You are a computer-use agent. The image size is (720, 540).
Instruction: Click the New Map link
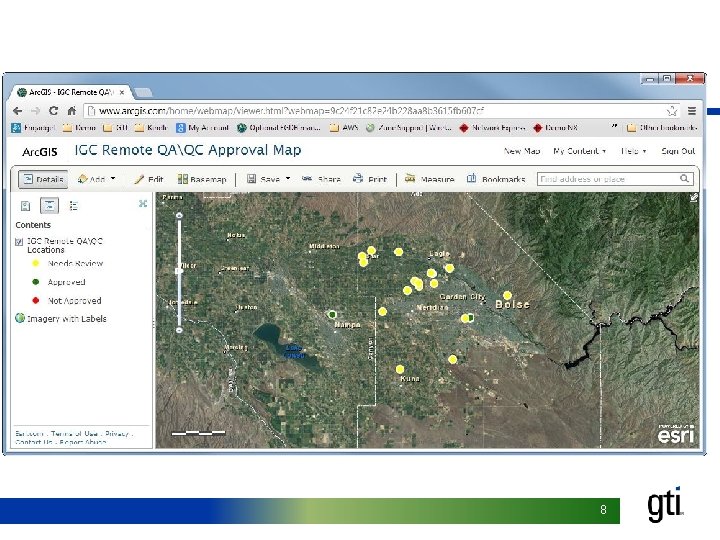tap(522, 151)
